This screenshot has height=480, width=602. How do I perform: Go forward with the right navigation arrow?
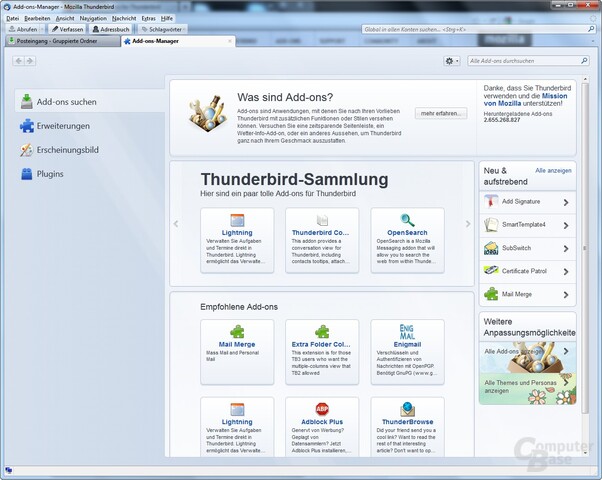click(30, 61)
